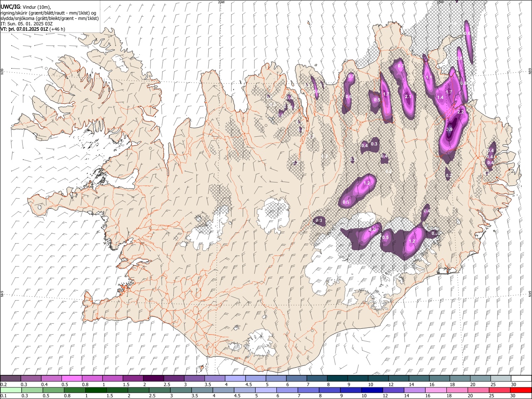Pick the 0.4 orchid swatch on top scale
This screenshot has width=532, height=399.
point(51,378)
